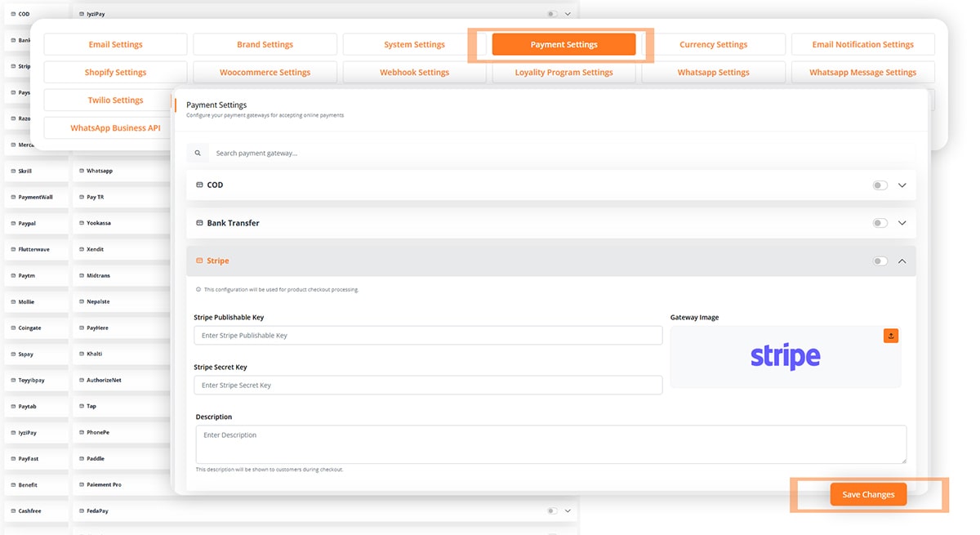This screenshot has height=535, width=980.
Task: Click the Cashfree row label
Action: click(29, 510)
